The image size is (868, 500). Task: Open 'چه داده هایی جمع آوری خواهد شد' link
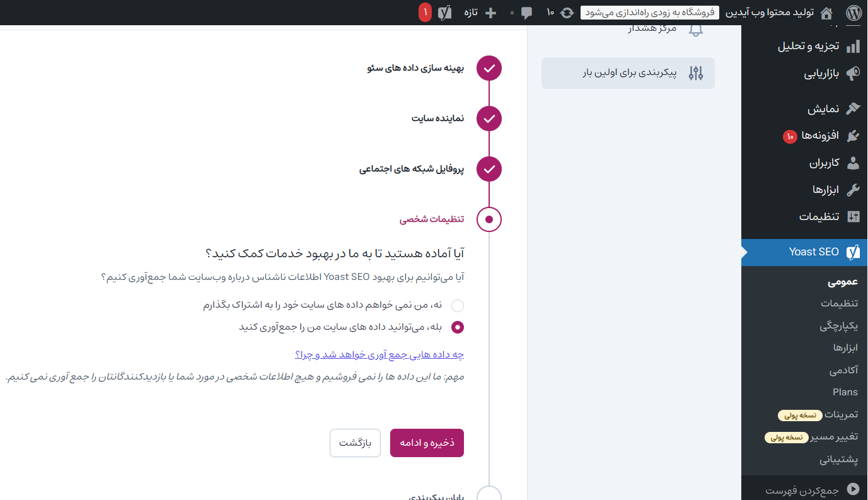(379, 354)
